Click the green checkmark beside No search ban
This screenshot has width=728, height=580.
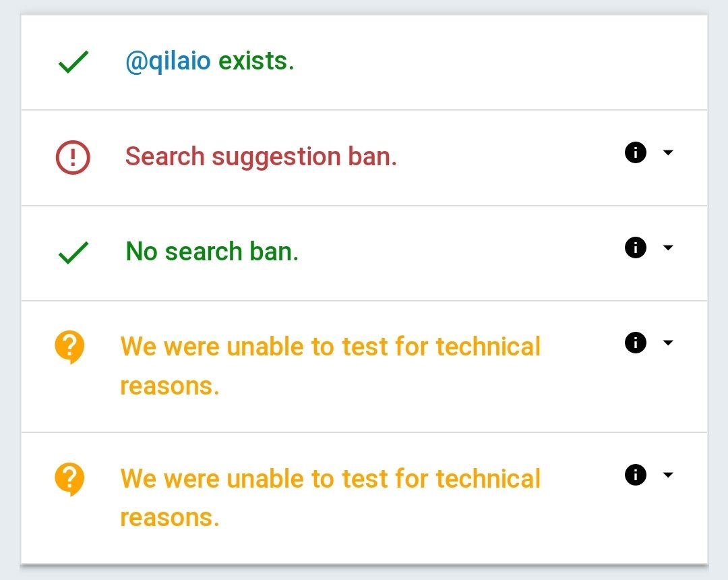[x=73, y=254]
